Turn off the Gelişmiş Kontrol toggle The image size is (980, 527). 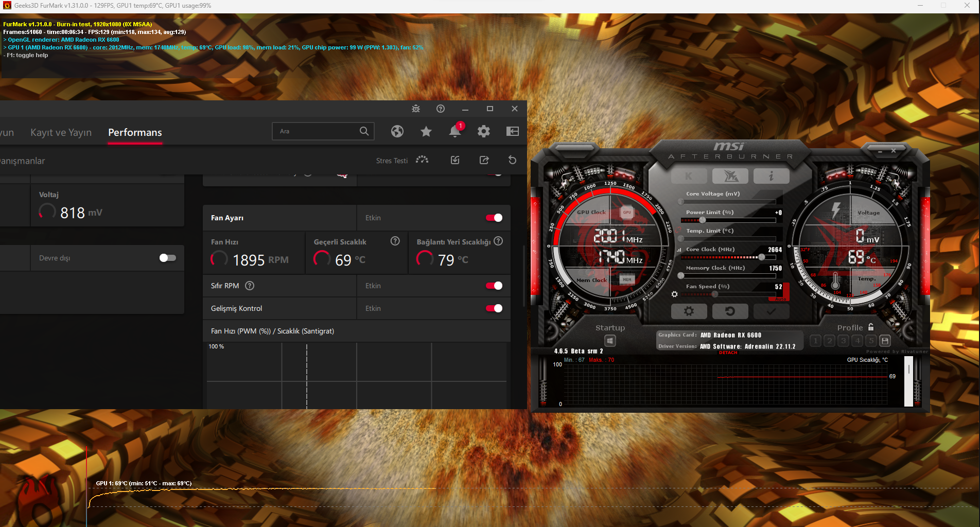(x=494, y=308)
